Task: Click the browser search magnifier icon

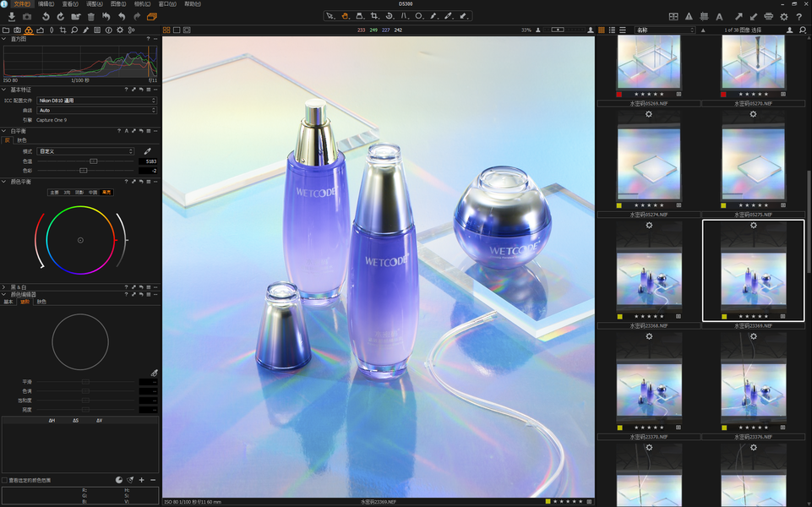Action: 803,30
